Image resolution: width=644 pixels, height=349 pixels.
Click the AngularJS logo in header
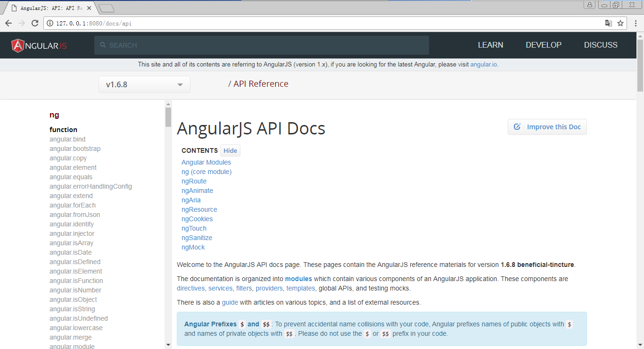pyautogui.click(x=39, y=45)
